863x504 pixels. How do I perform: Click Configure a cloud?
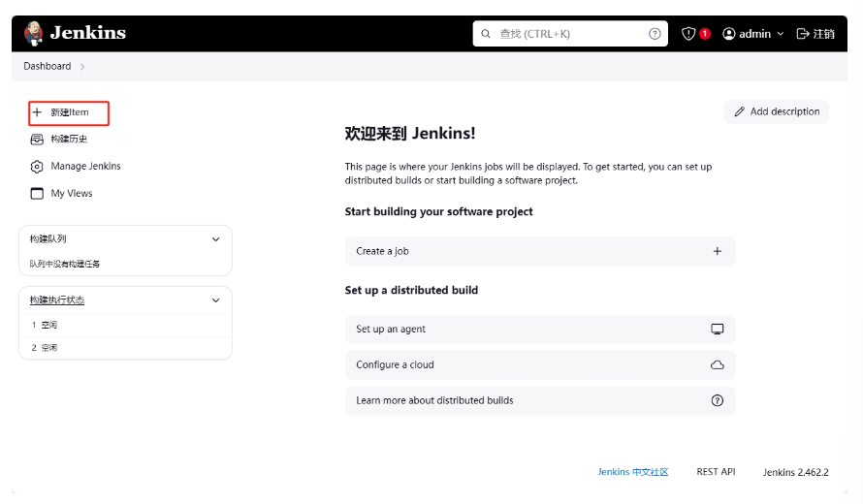pyautogui.click(x=540, y=364)
